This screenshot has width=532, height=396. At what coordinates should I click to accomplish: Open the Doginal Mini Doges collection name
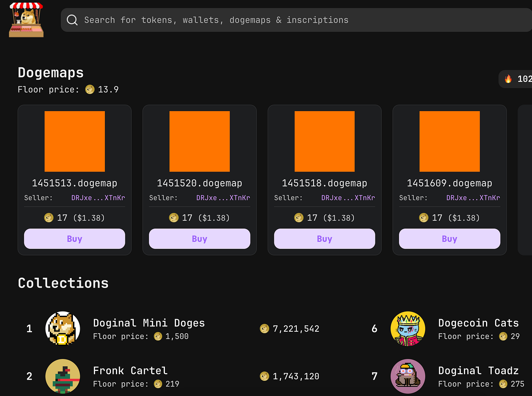click(x=149, y=323)
